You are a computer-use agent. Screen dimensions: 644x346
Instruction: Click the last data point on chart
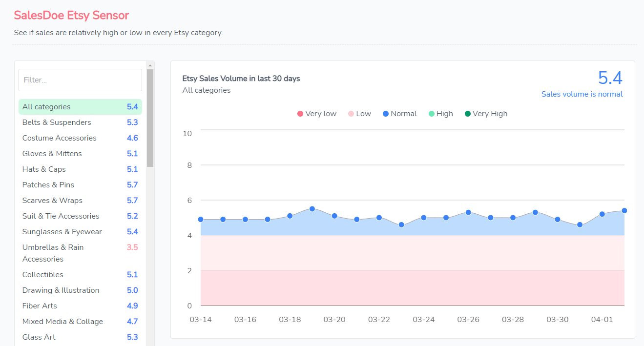click(x=624, y=211)
